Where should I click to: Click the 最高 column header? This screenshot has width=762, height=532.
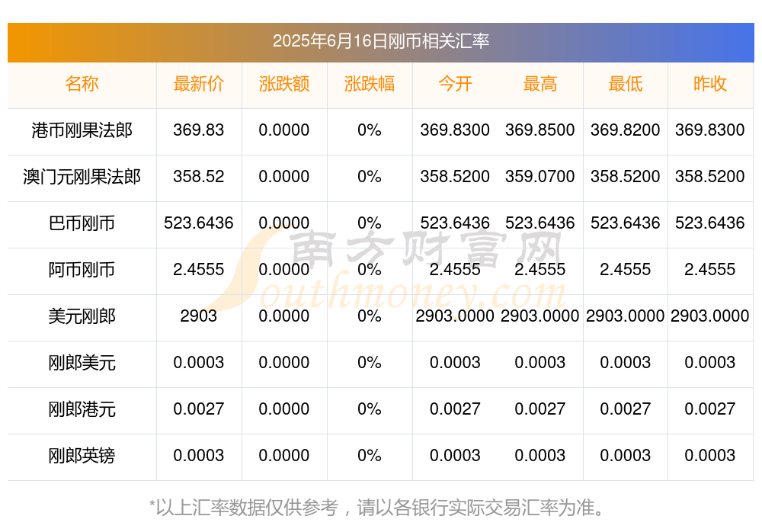540,84
